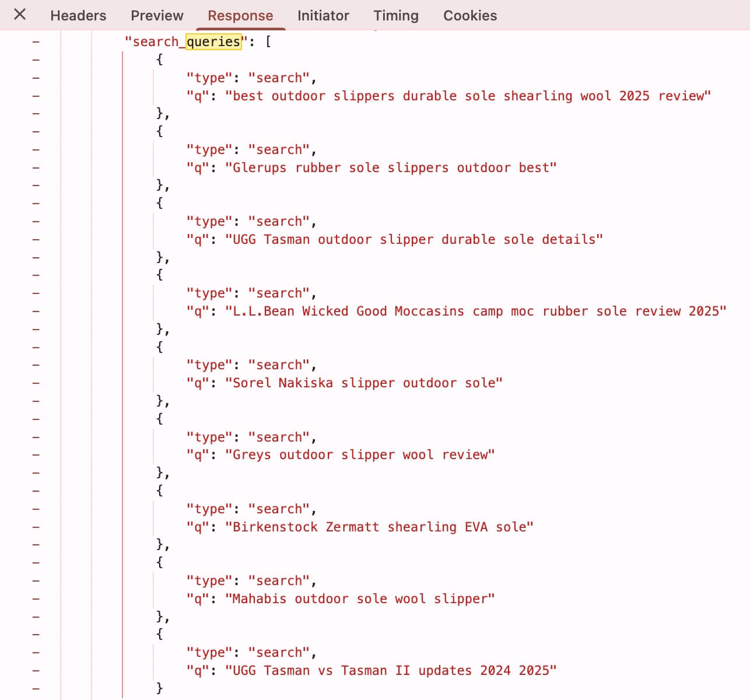The image size is (750, 700).
Task: Click the "UGG Tasman outdoor slipper durable sole details" value
Action: (x=414, y=240)
